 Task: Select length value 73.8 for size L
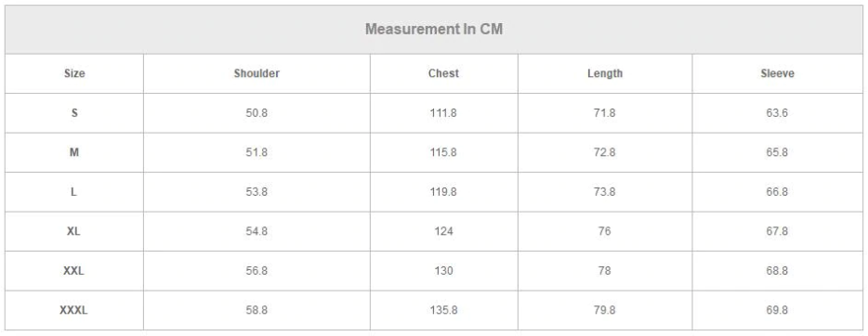pos(604,192)
